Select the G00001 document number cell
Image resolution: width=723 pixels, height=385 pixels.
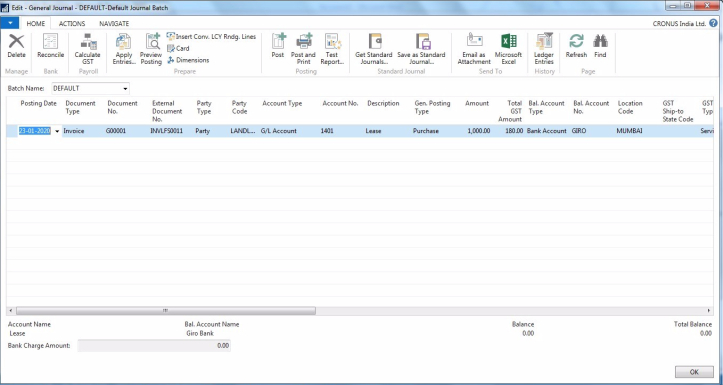[x=116, y=131]
